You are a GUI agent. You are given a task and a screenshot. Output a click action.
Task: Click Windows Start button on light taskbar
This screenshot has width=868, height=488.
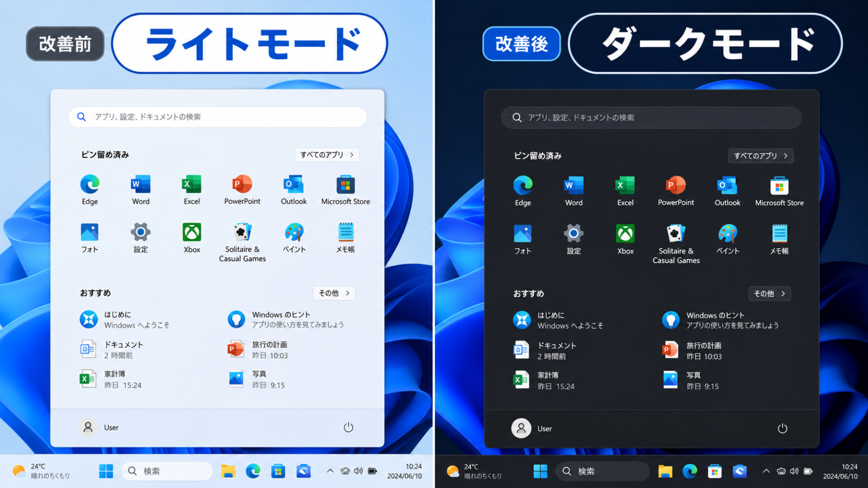click(106, 471)
